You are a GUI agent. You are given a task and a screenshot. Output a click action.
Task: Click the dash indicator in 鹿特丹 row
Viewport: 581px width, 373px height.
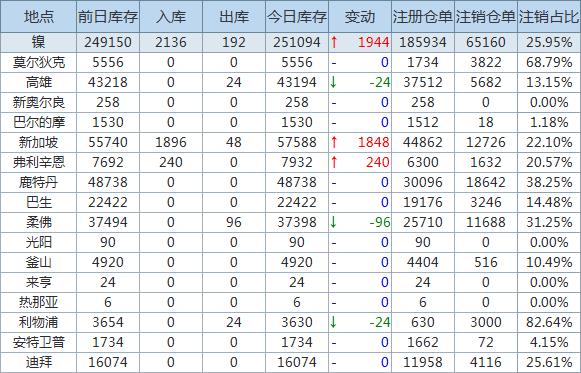click(x=334, y=183)
